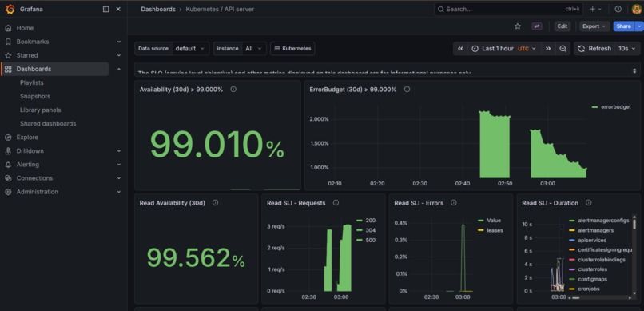
Task: Open Bookmarks in sidebar
Action: click(33, 42)
